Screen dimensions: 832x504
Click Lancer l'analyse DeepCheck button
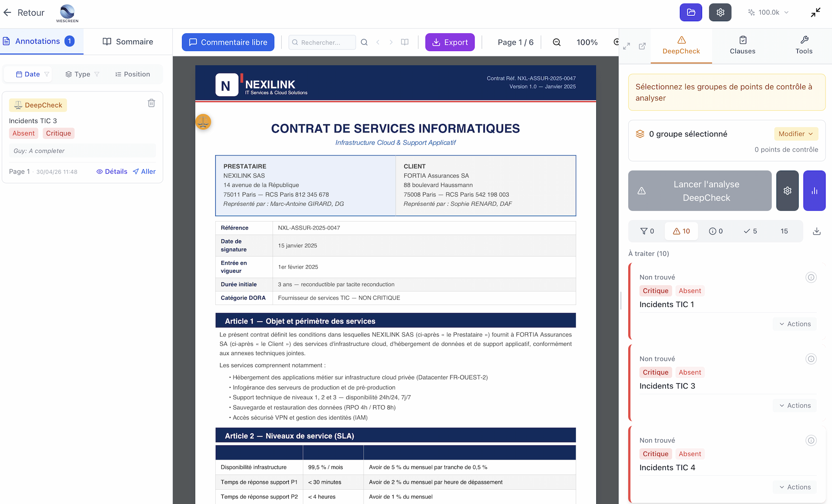pyautogui.click(x=700, y=191)
